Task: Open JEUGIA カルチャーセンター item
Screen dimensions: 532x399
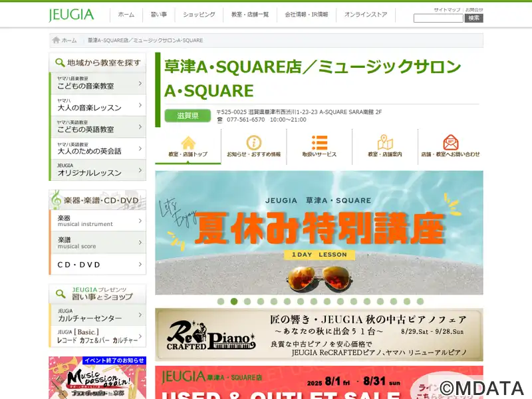Action: click(x=98, y=315)
